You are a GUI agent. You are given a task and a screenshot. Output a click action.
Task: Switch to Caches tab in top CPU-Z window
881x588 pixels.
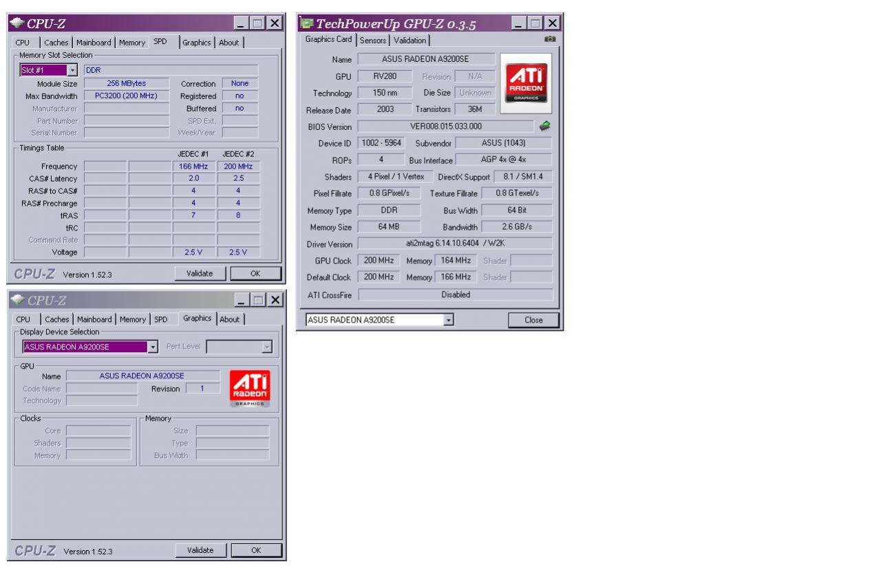coord(56,43)
